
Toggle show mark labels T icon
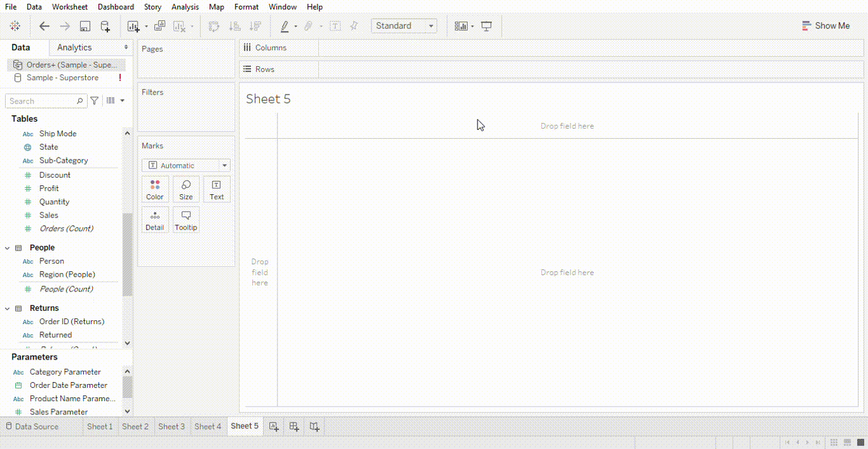point(336,26)
